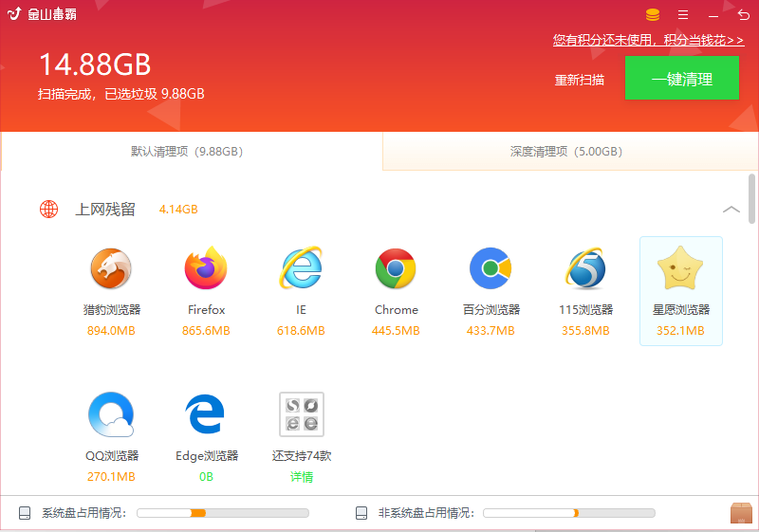The image size is (759, 532).
Task: Collapse the 上网残留 section chevron
Action: pyautogui.click(x=731, y=210)
